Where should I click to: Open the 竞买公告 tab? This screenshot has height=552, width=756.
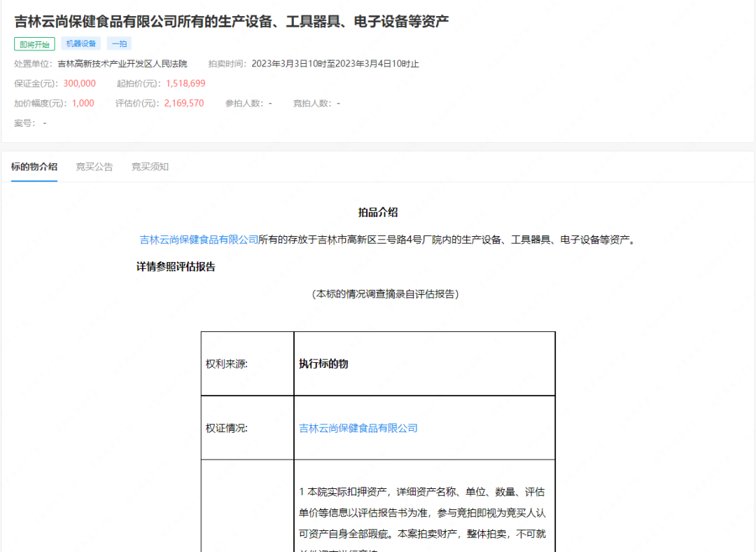click(94, 167)
